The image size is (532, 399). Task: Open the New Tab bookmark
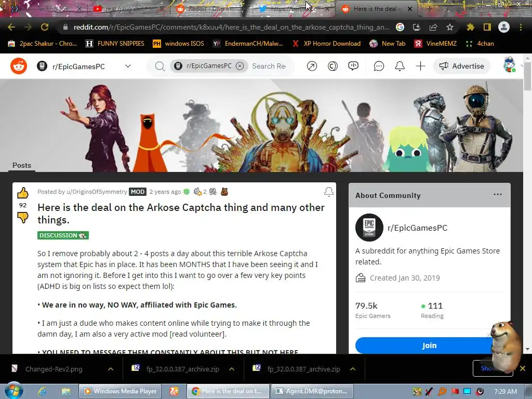(x=388, y=44)
